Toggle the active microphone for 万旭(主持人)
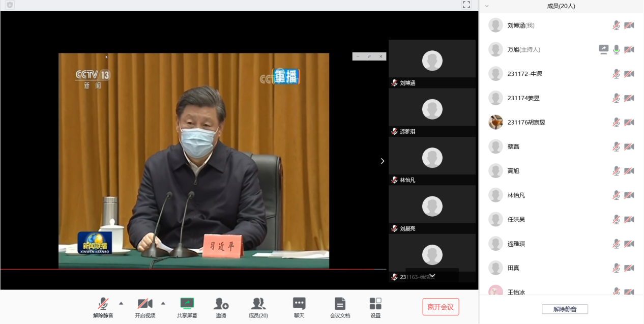The height and width of the screenshot is (324, 644). 616,49
